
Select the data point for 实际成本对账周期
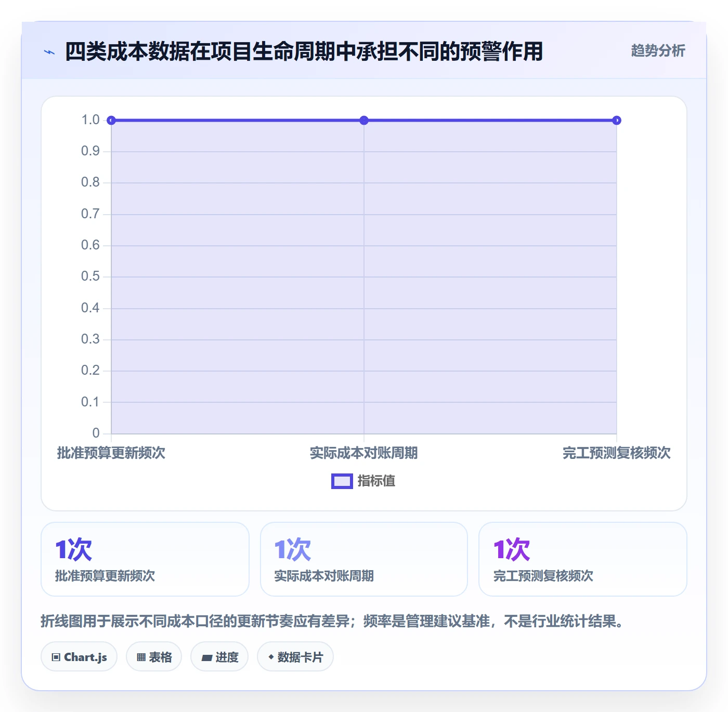tap(364, 121)
